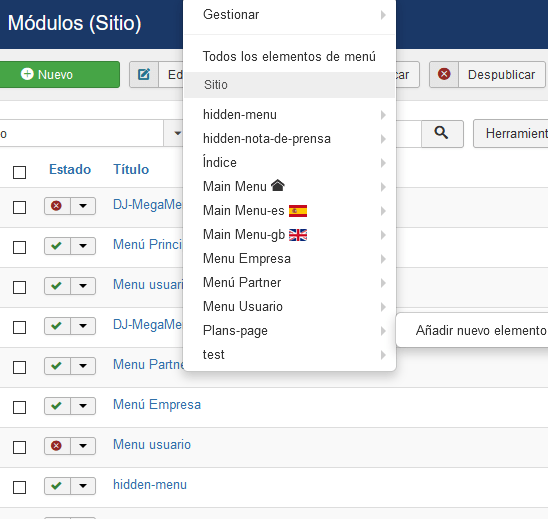Click red status icon for Menu usuario row

(57, 446)
